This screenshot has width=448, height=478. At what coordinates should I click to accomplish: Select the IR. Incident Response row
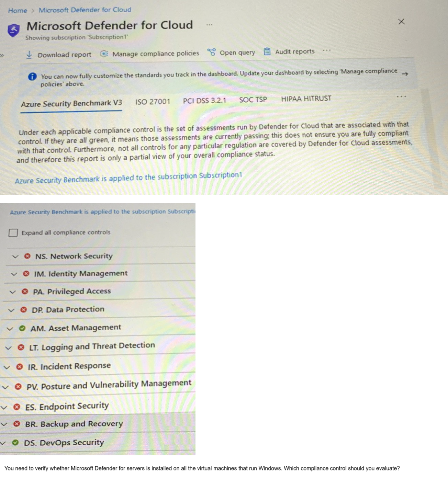(x=69, y=366)
